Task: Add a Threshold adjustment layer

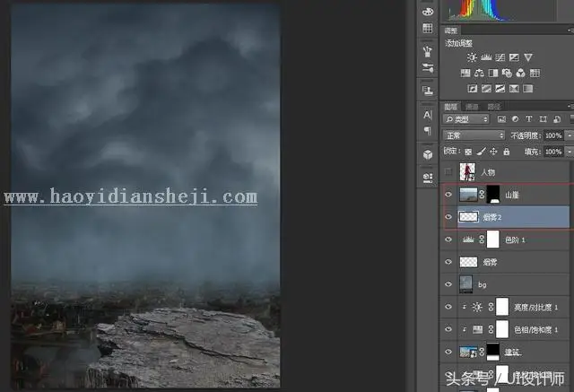Action: tap(500, 89)
